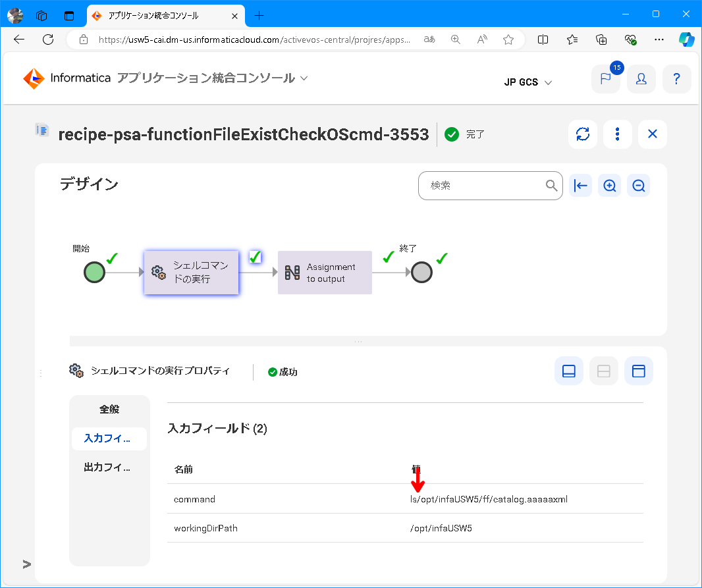Focus the 検索 search field
The width and height of the screenshot is (702, 588).
point(490,185)
